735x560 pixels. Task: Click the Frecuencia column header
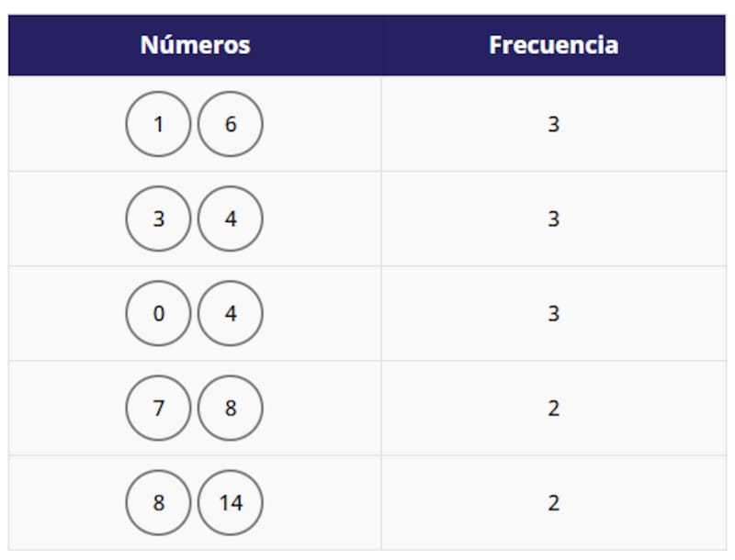553,45
